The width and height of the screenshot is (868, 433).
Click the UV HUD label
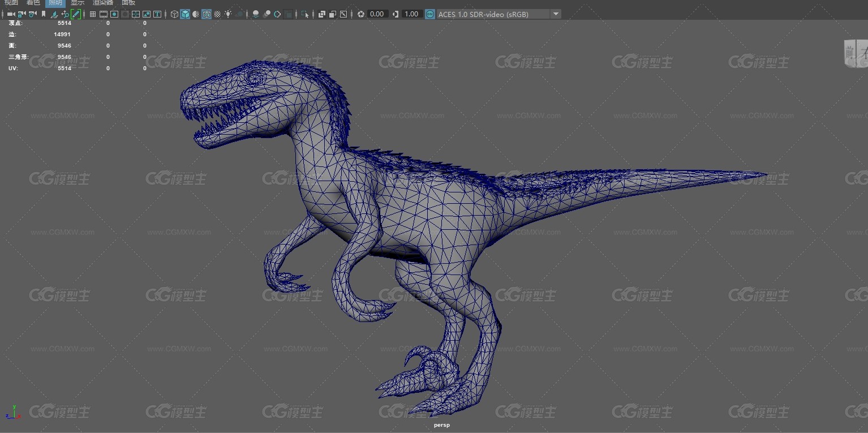[x=13, y=68]
